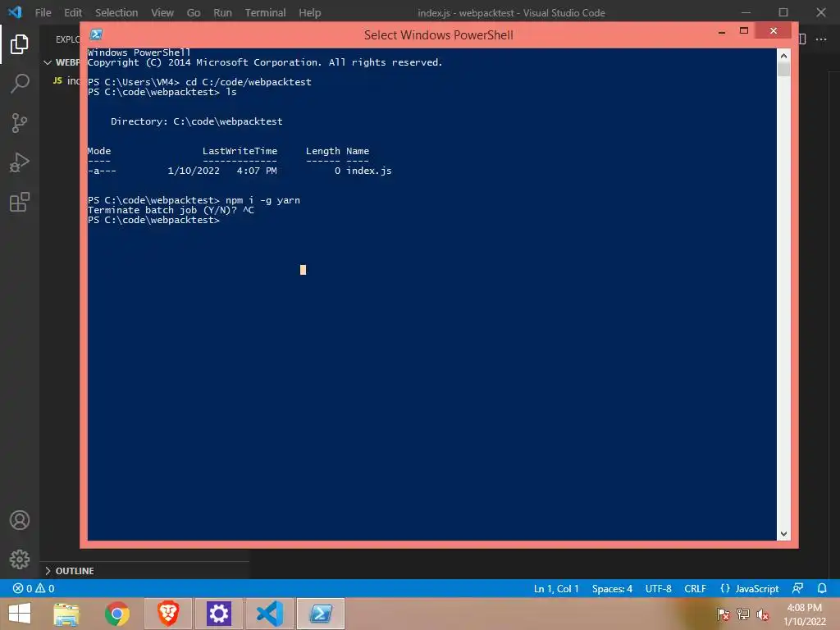840x630 pixels.
Task: Open the Accounts menu in activity bar
Action: (20, 520)
